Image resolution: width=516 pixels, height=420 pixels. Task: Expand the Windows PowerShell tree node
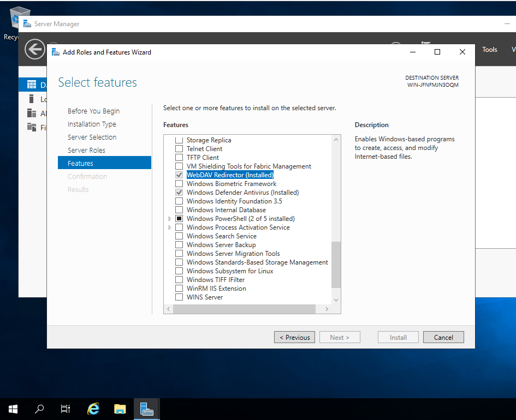click(x=170, y=219)
